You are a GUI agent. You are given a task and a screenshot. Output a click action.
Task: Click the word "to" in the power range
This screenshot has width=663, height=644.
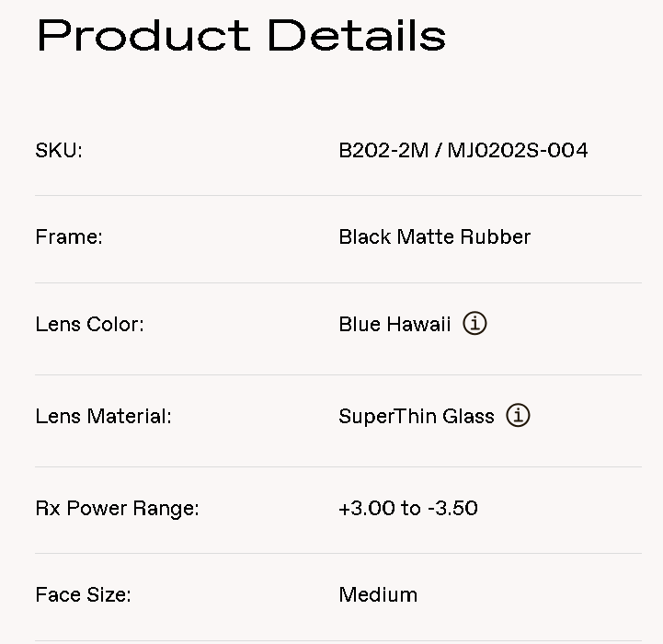(411, 508)
